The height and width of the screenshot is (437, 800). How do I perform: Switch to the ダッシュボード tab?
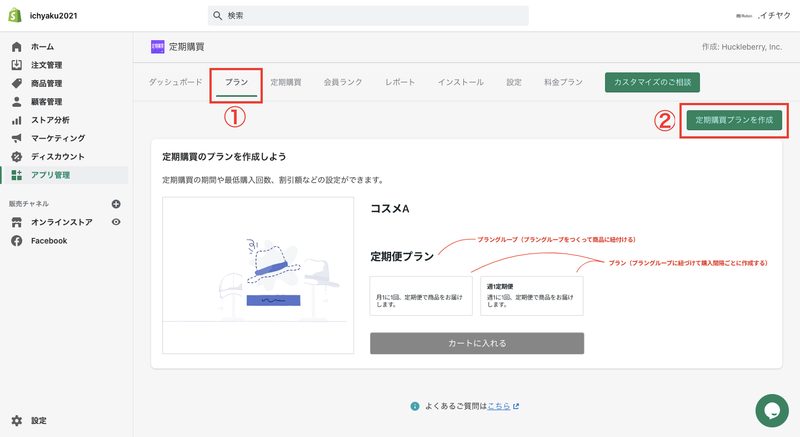[176, 82]
